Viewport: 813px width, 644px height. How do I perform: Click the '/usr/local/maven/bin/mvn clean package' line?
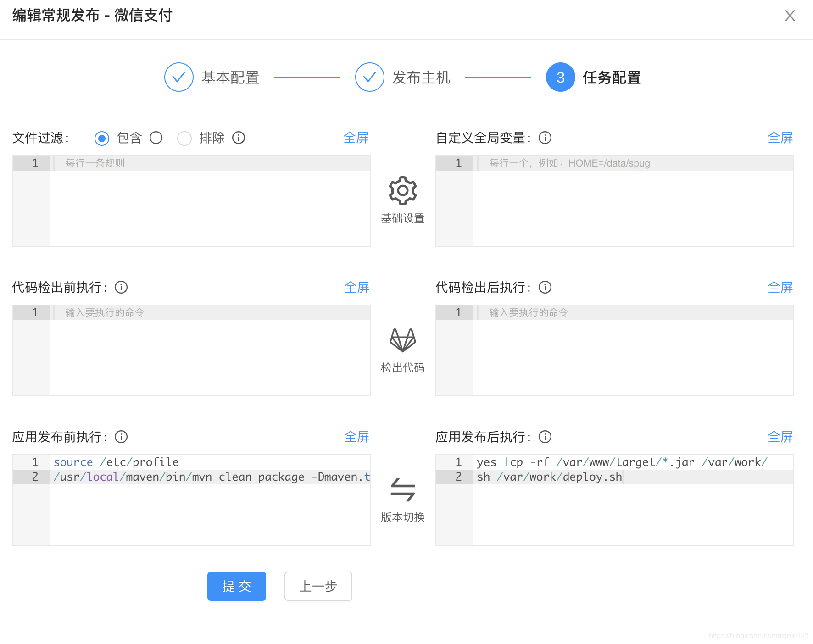point(212,477)
